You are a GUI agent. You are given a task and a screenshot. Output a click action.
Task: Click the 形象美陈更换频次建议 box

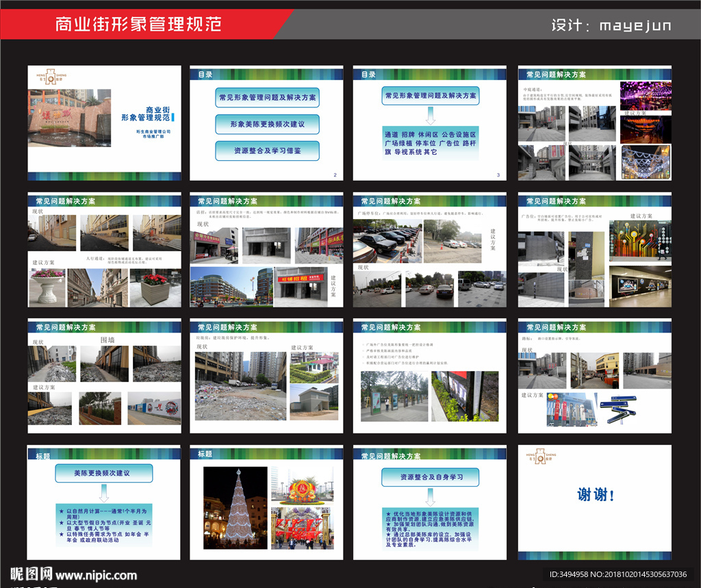point(268,125)
